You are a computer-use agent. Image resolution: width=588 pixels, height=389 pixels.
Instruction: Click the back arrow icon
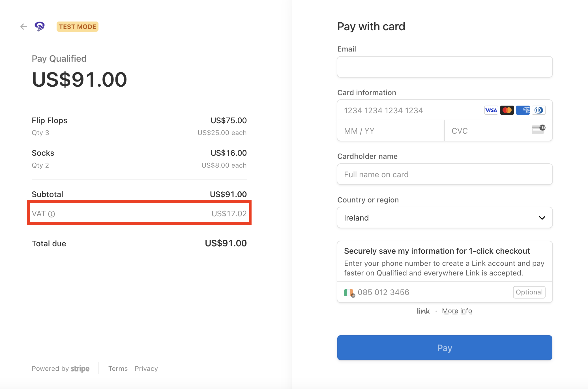coord(24,27)
